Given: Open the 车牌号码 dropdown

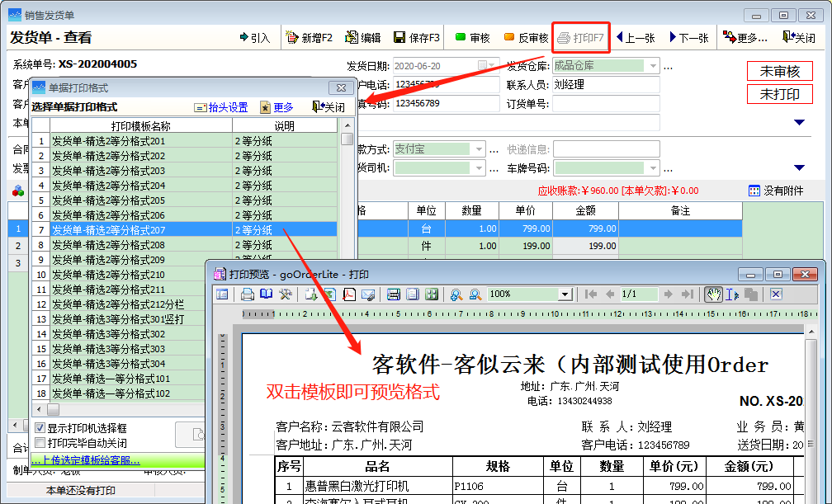Looking at the screenshot, I should click(x=653, y=168).
